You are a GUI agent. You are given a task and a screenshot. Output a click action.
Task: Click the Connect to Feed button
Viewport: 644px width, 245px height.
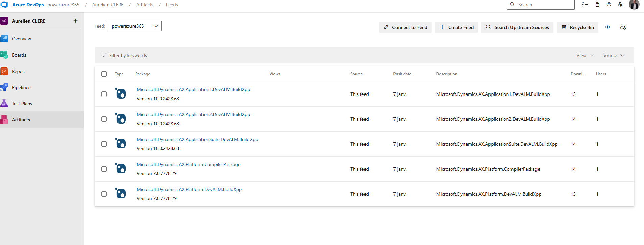(x=405, y=27)
